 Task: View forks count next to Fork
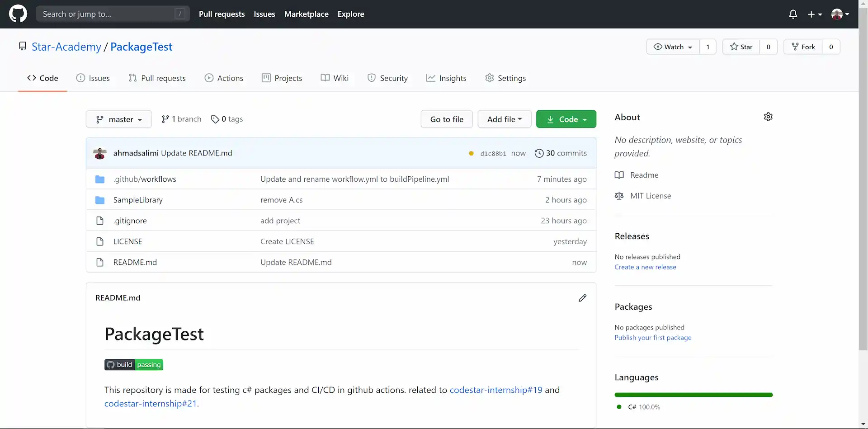pos(831,47)
